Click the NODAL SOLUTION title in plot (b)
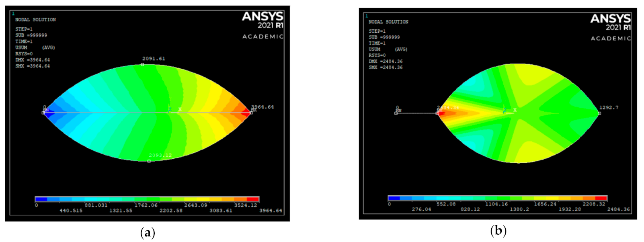Screen dimensions: 644x242 coord(388,22)
